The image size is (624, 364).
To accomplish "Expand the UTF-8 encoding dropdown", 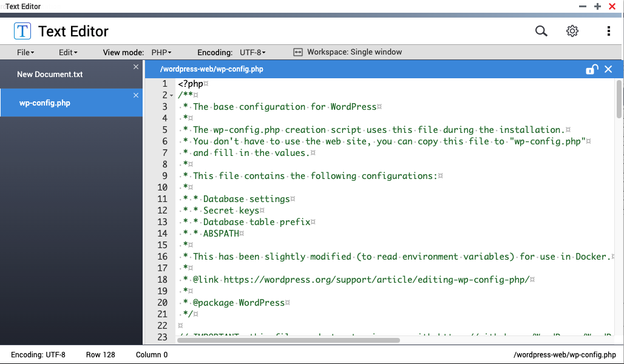I will coord(253,53).
